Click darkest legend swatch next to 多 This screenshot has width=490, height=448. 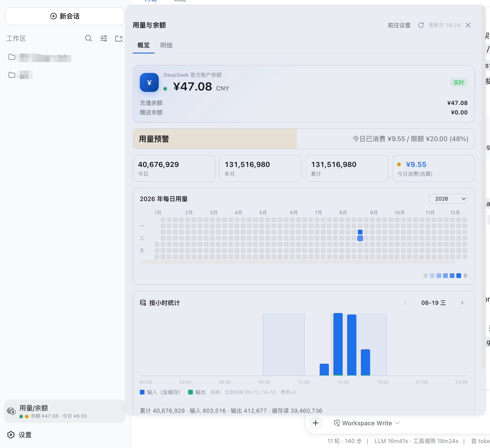coord(459,276)
